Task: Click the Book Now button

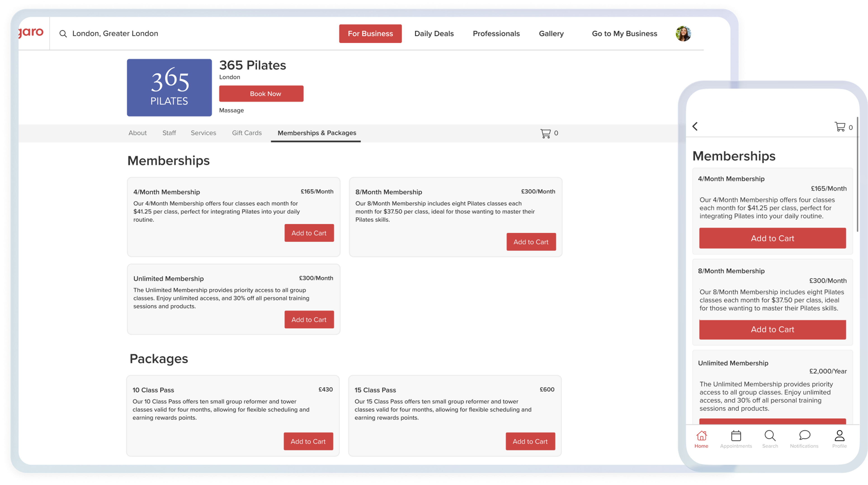Action: click(261, 94)
